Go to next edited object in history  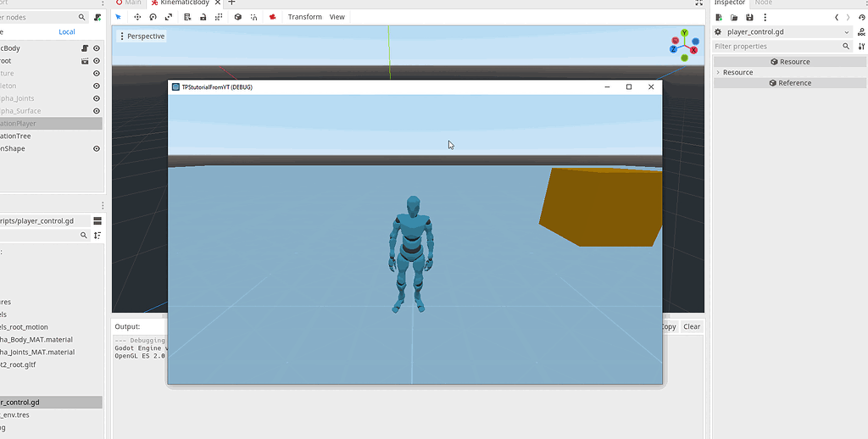[x=848, y=18]
